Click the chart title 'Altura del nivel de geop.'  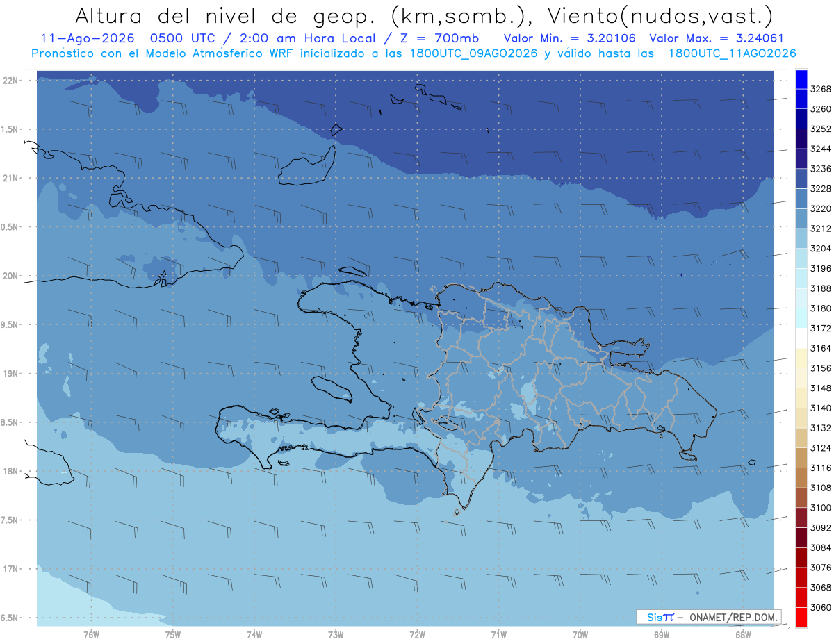[225, 15]
